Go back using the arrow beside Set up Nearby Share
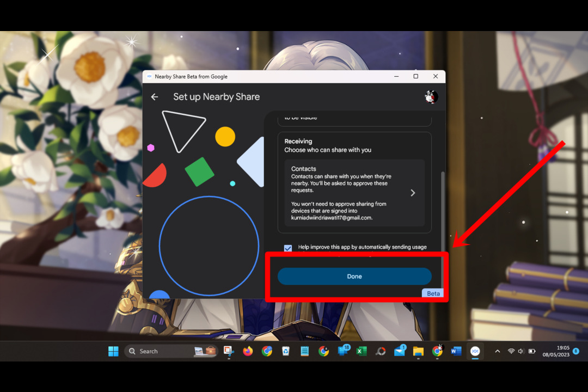588x392 pixels. pos(155,97)
